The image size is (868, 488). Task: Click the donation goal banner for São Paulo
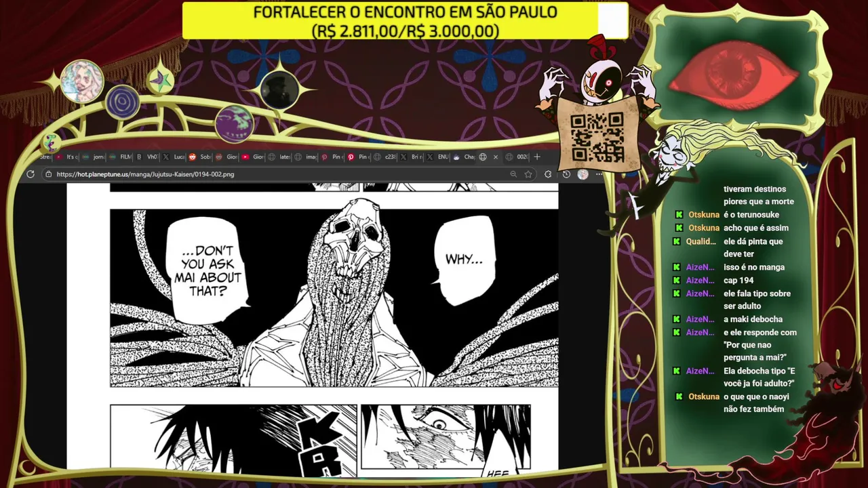(406, 21)
